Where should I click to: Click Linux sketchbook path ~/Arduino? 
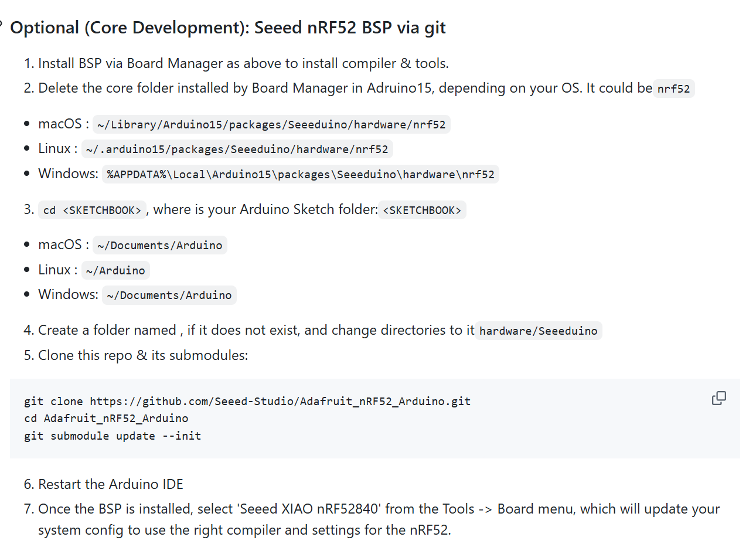pos(115,270)
